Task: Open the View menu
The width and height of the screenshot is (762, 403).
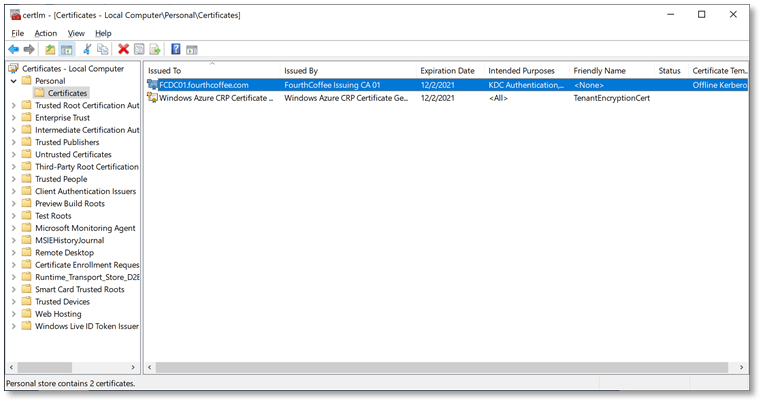Action: [75, 33]
